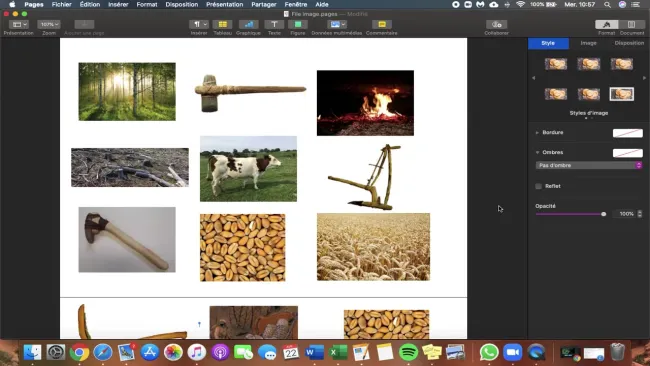
Task: Open WhatsApp from the Dock
Action: pos(489,352)
